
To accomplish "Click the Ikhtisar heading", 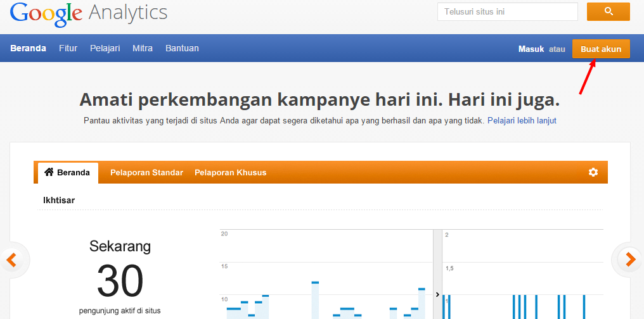I will [59, 201].
